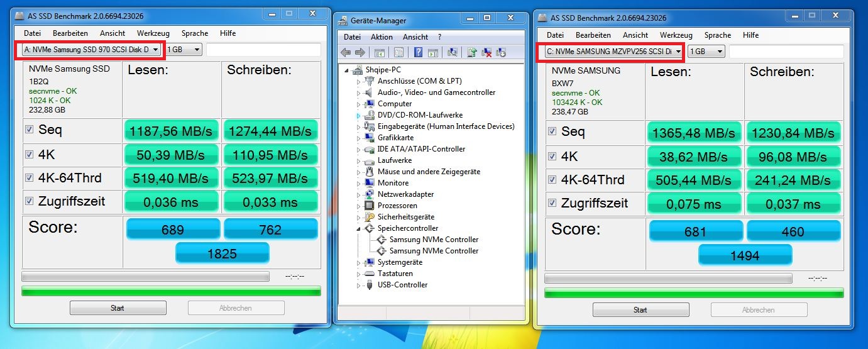Viewport: 868px width, 349px height.
Task: Click the DVD/CD-ROM-Laufwerke drive icon
Action: [x=370, y=115]
